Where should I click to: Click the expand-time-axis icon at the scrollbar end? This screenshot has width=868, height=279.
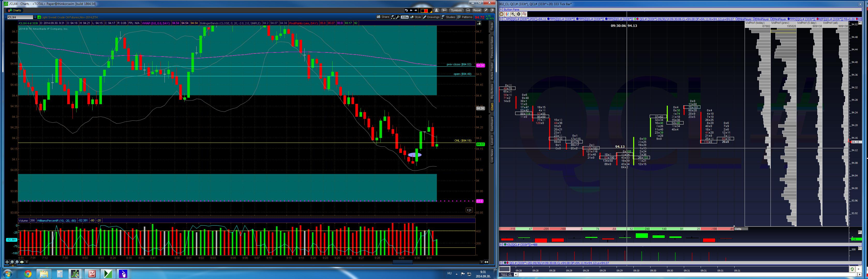pos(486,262)
